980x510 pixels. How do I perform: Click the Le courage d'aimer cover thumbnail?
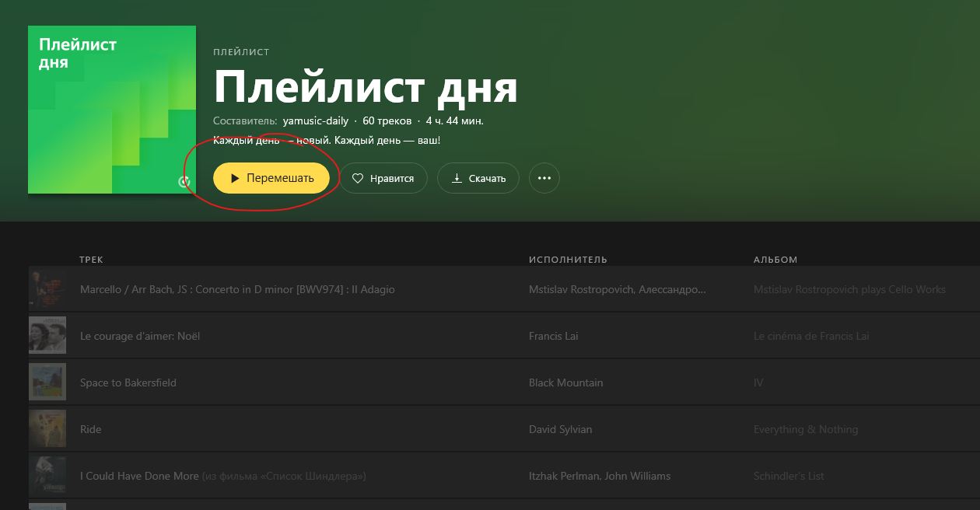pos(47,336)
